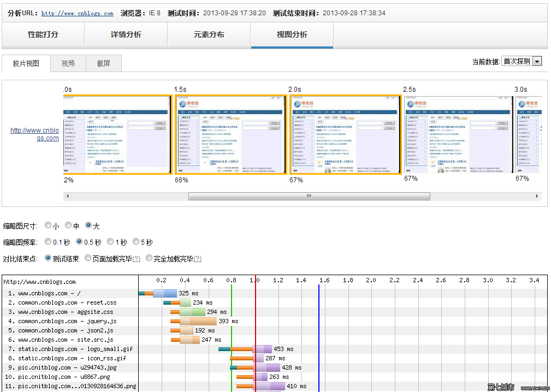The image size is (551, 392).
Task: Select thumbnail size 中 radio button
Action: click(68, 225)
